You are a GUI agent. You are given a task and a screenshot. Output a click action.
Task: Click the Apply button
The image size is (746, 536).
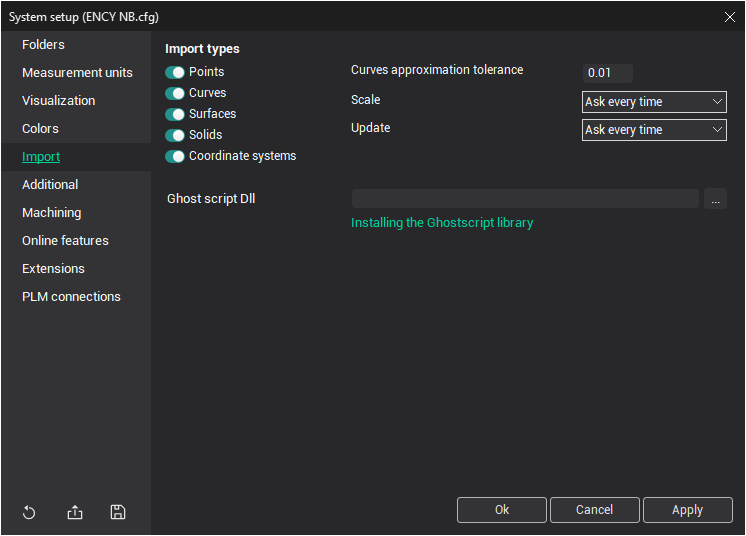tap(687, 510)
